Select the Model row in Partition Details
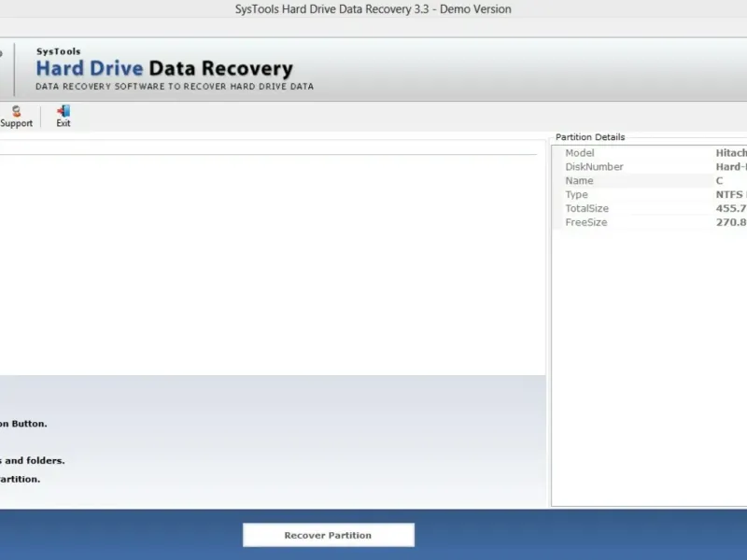 pyautogui.click(x=649, y=153)
